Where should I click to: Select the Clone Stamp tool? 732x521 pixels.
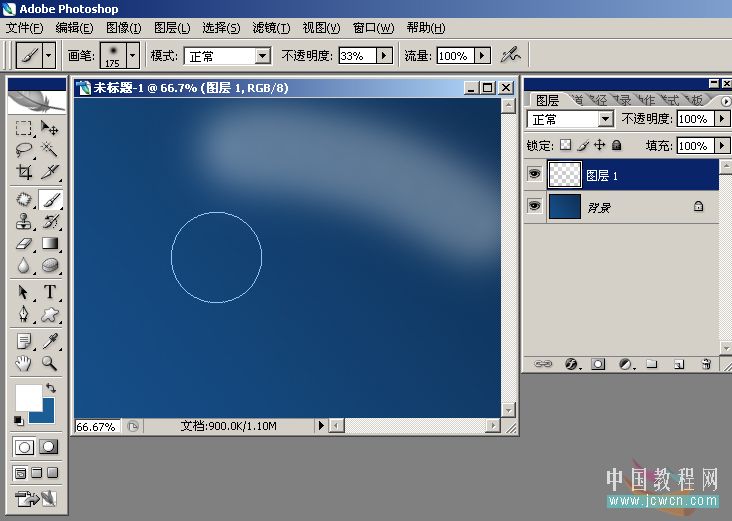23,221
